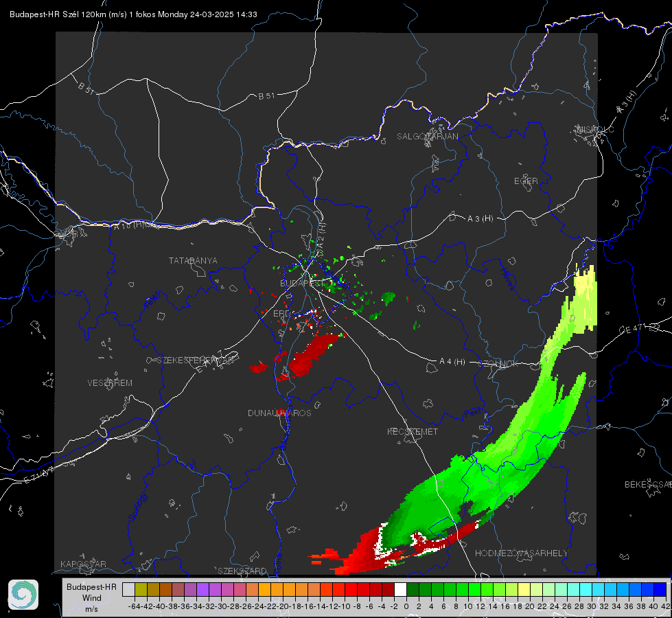Pick the dark blue swatch between 40 and 42
672x618 pixels.
pyautogui.click(x=660, y=590)
